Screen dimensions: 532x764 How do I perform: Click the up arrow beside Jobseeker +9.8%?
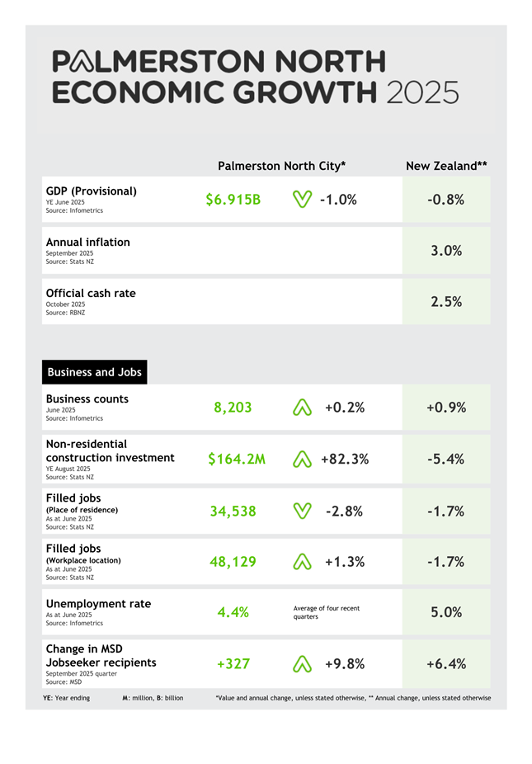(302, 664)
